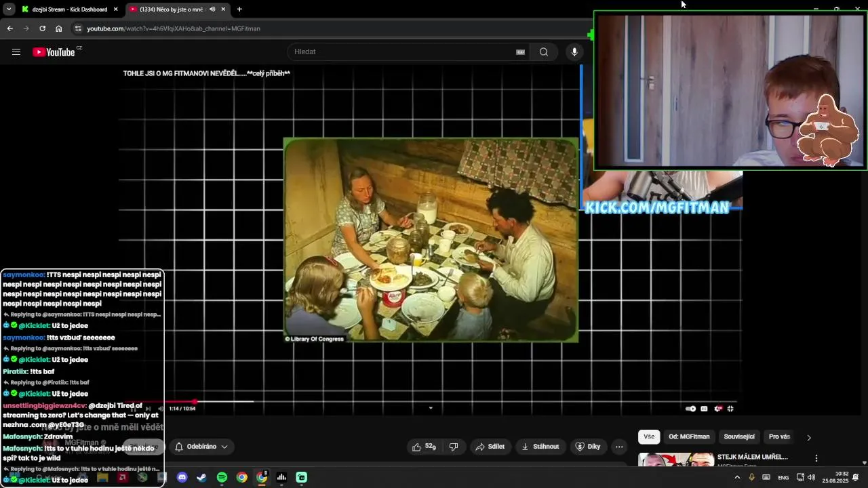Viewport: 868px width, 488px height.
Task: Open the active Chrome window with badge
Action: (262, 478)
